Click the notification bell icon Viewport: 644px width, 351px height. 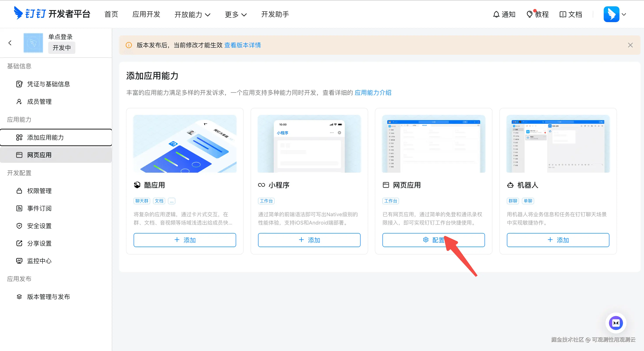click(496, 14)
